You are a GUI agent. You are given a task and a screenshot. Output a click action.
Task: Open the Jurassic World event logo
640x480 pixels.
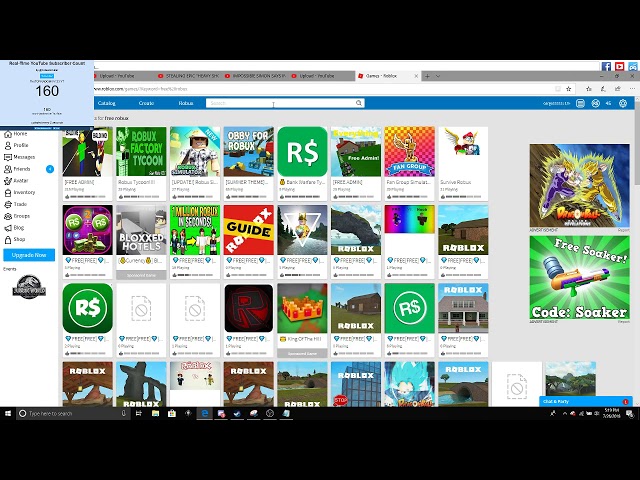[x=29, y=287]
